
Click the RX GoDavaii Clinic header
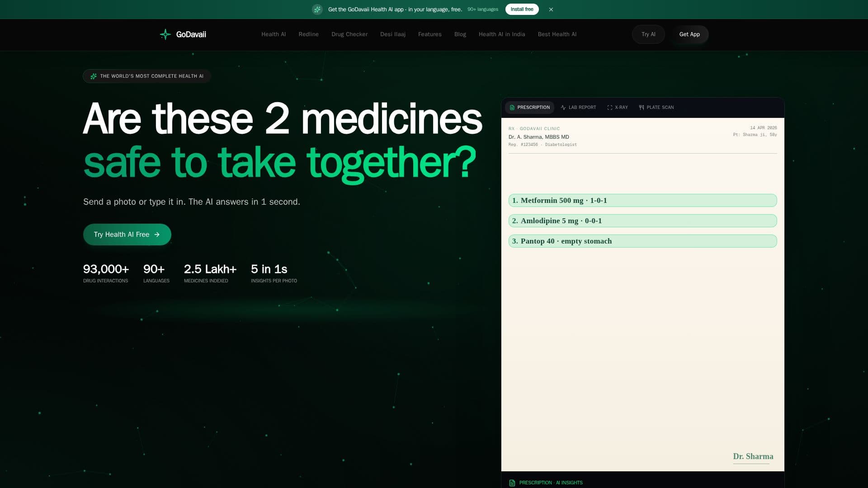coord(534,129)
